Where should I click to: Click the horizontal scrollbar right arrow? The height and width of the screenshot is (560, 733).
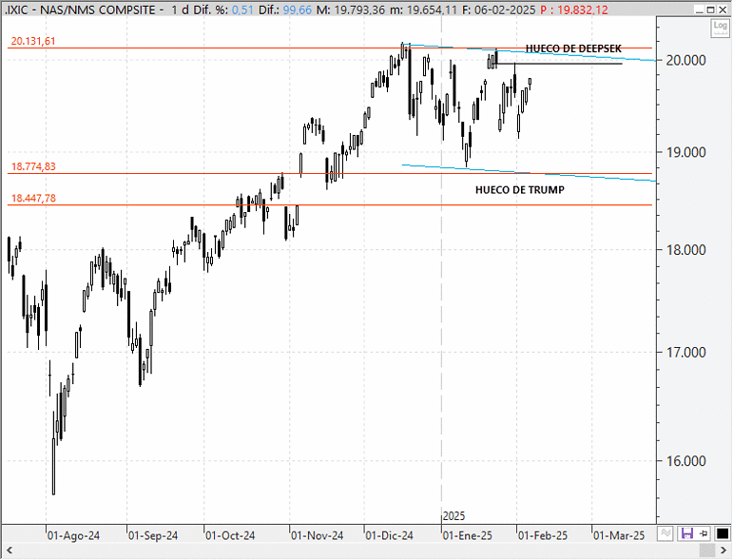(723, 550)
